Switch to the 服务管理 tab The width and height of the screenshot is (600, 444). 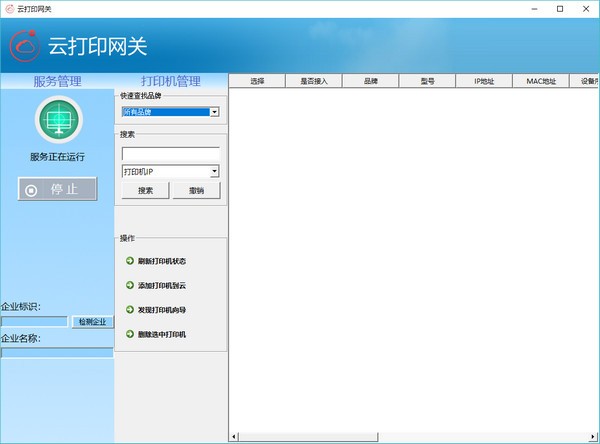[x=57, y=81]
